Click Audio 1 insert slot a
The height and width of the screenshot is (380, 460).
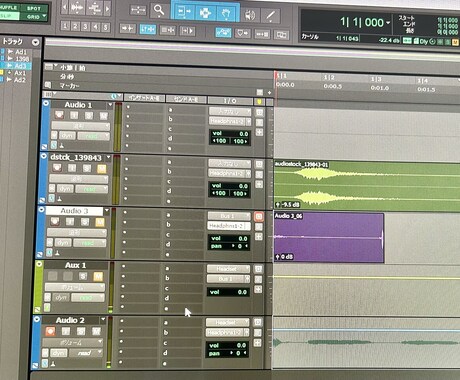(144, 107)
